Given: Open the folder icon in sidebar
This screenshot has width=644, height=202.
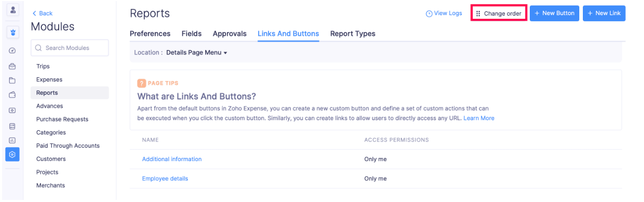Looking at the screenshot, I should [13, 80].
